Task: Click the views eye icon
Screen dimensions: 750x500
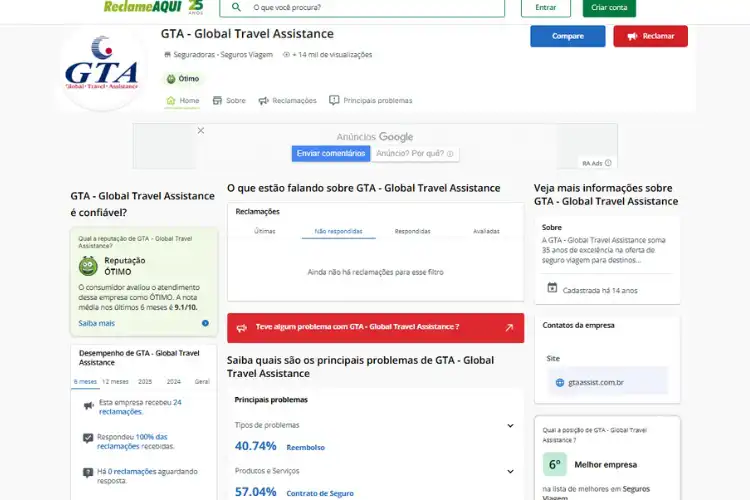Action: point(286,55)
